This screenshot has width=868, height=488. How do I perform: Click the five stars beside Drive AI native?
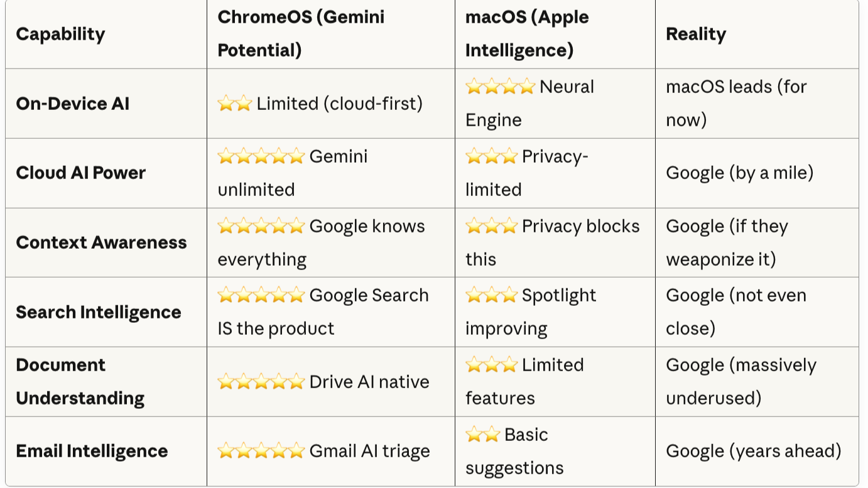pos(261,382)
